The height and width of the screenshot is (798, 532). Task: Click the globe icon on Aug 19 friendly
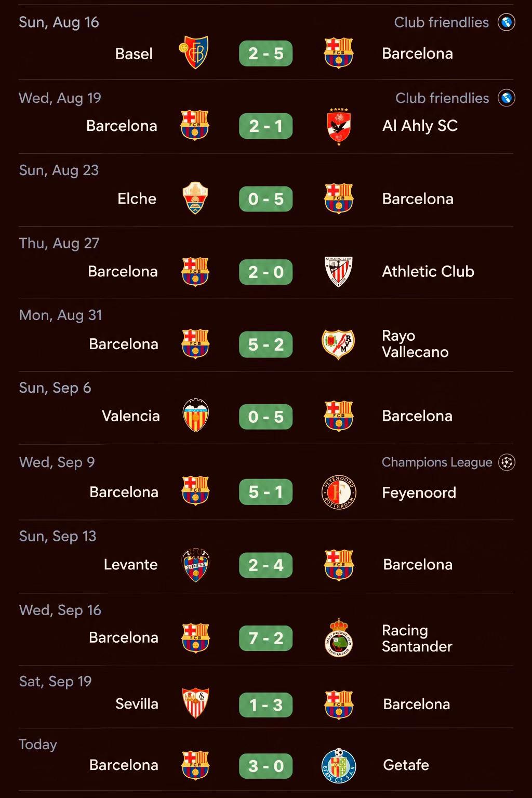coord(507,98)
